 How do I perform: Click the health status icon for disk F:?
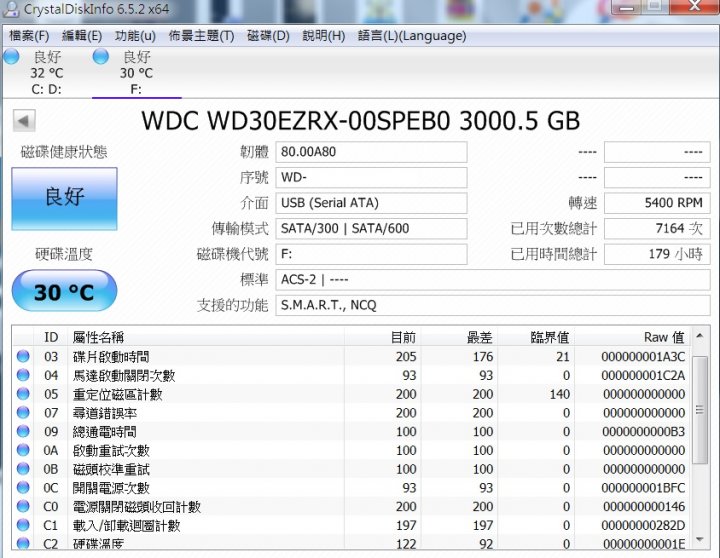tap(101, 57)
